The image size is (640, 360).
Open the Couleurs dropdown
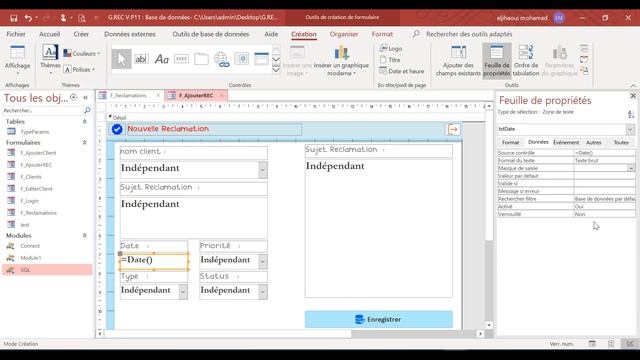(x=82, y=53)
